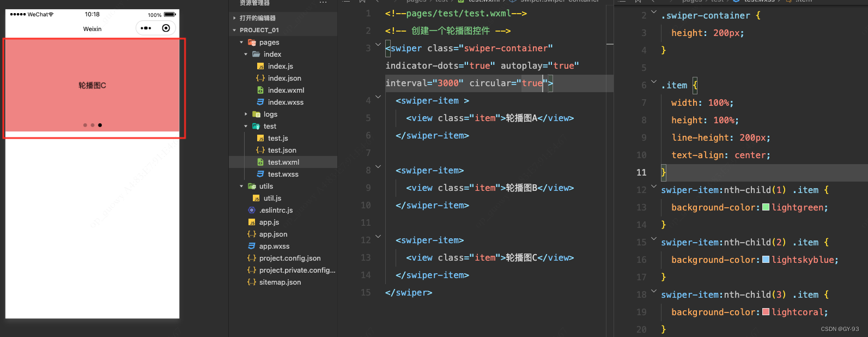
Task: Click the index.wxss file icon
Action: (260, 102)
